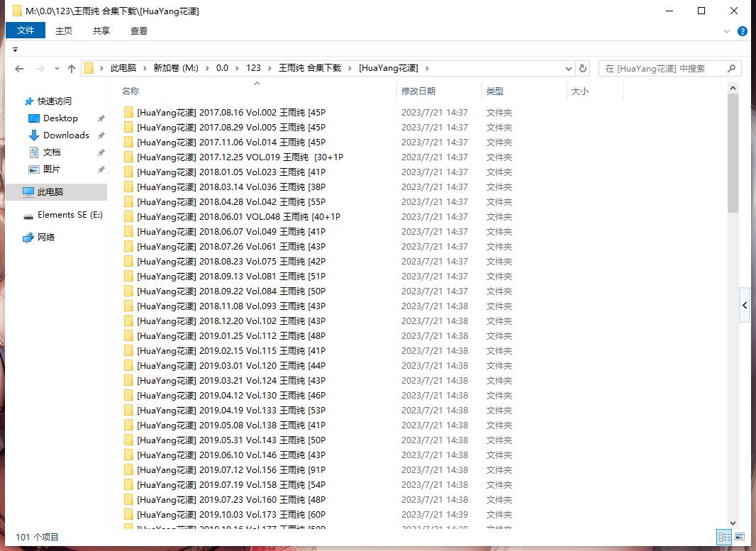Click the title bar folder icon
Viewport: 756px width, 551px height.
pyautogui.click(x=17, y=11)
